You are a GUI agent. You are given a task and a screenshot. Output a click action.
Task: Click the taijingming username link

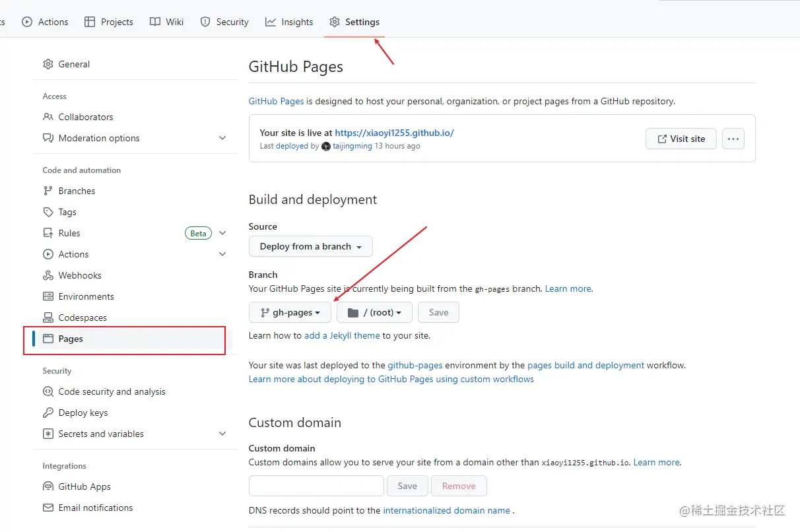coord(352,146)
